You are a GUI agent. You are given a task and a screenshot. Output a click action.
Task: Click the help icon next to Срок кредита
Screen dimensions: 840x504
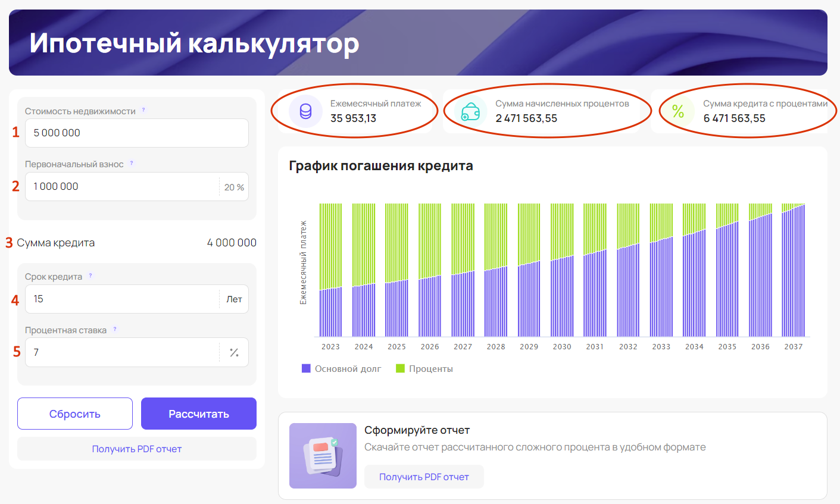[90, 276]
